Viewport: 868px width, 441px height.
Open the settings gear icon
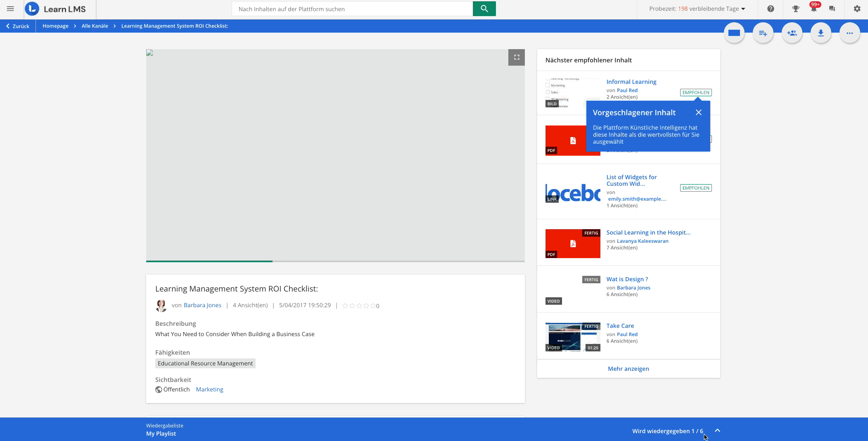click(857, 9)
